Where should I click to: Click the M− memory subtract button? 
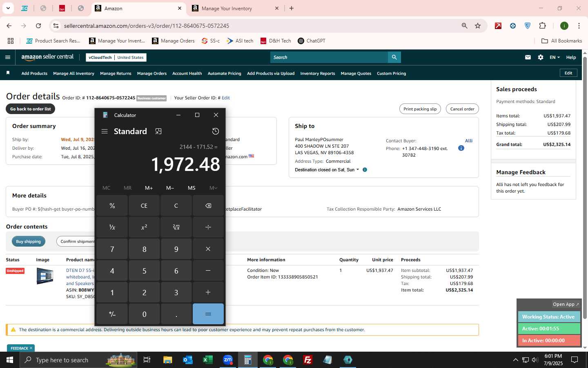pyautogui.click(x=170, y=188)
